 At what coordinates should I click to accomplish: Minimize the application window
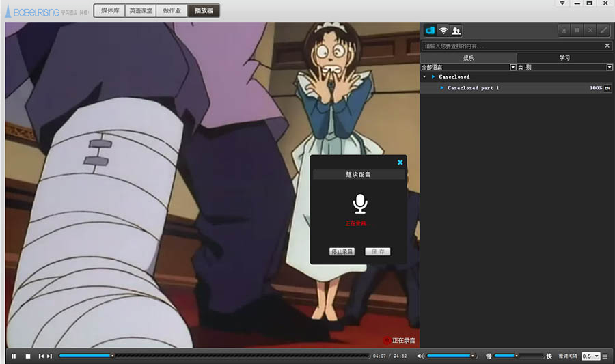(x=577, y=3)
